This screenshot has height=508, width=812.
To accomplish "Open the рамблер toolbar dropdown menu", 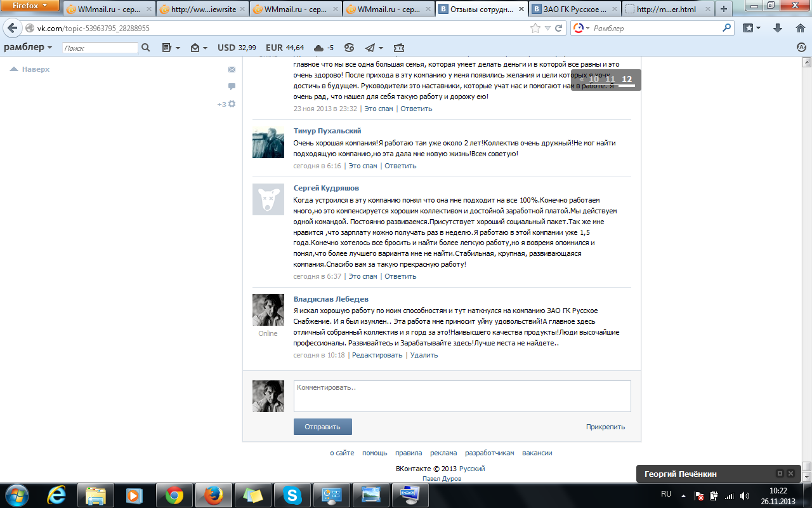I will 29,48.
